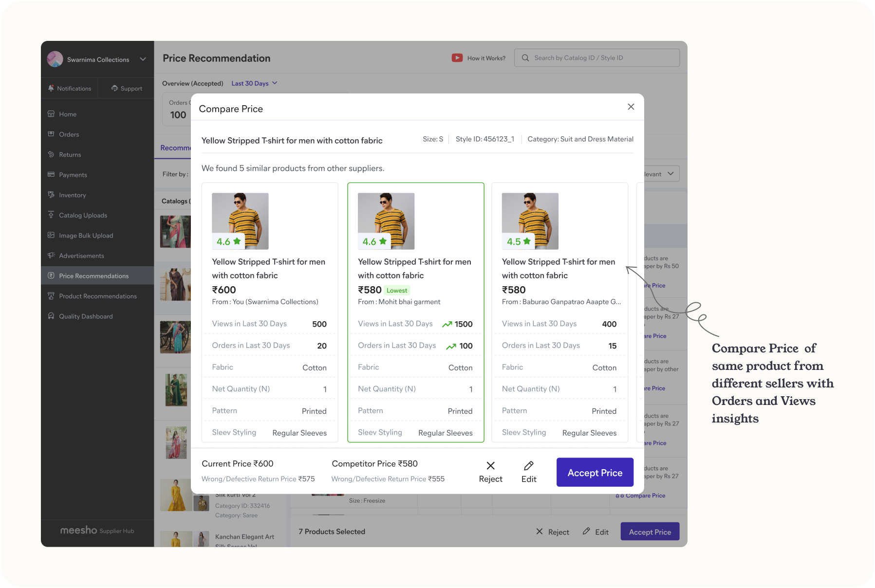Click the Quality Dashboard sidebar icon
875x588 pixels.
(x=51, y=316)
